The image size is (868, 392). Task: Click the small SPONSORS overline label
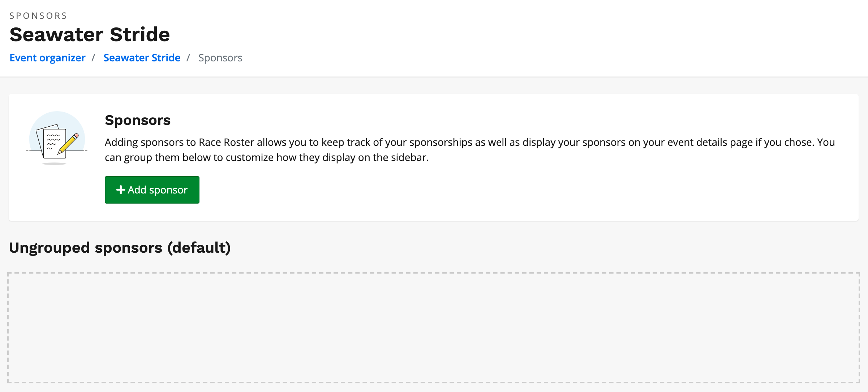(x=38, y=16)
